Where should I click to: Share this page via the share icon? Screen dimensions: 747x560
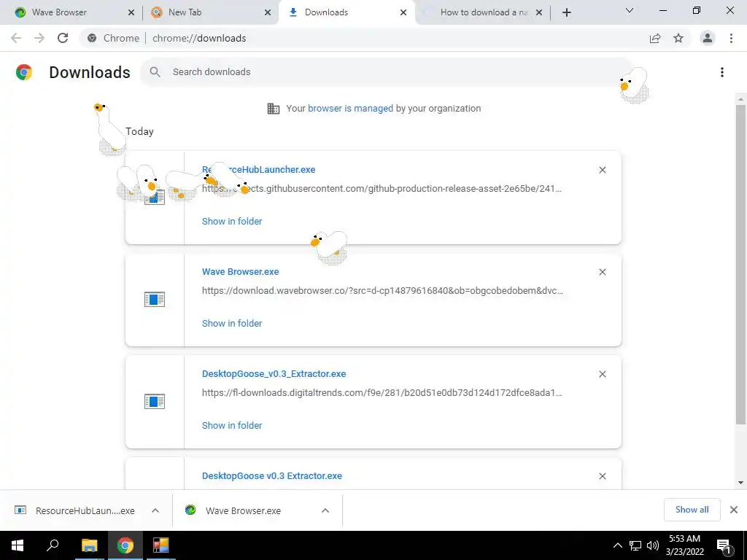[x=655, y=38]
